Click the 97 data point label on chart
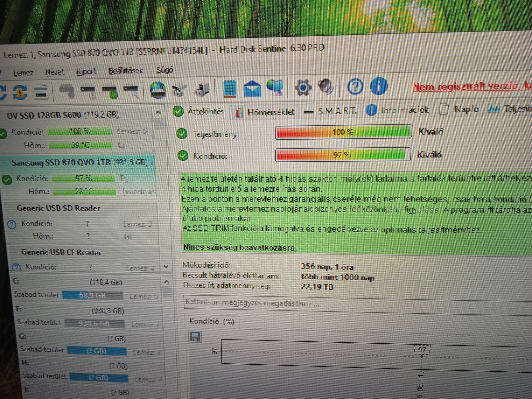532x399 pixels. click(x=422, y=350)
